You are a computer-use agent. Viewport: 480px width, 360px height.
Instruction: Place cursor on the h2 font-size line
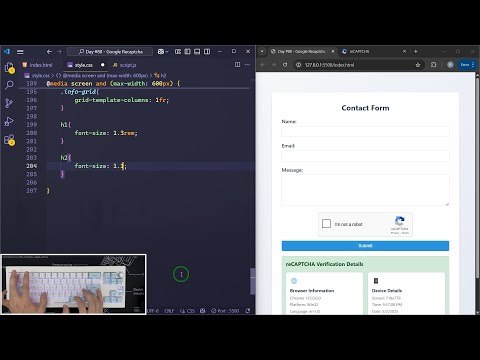coord(100,166)
